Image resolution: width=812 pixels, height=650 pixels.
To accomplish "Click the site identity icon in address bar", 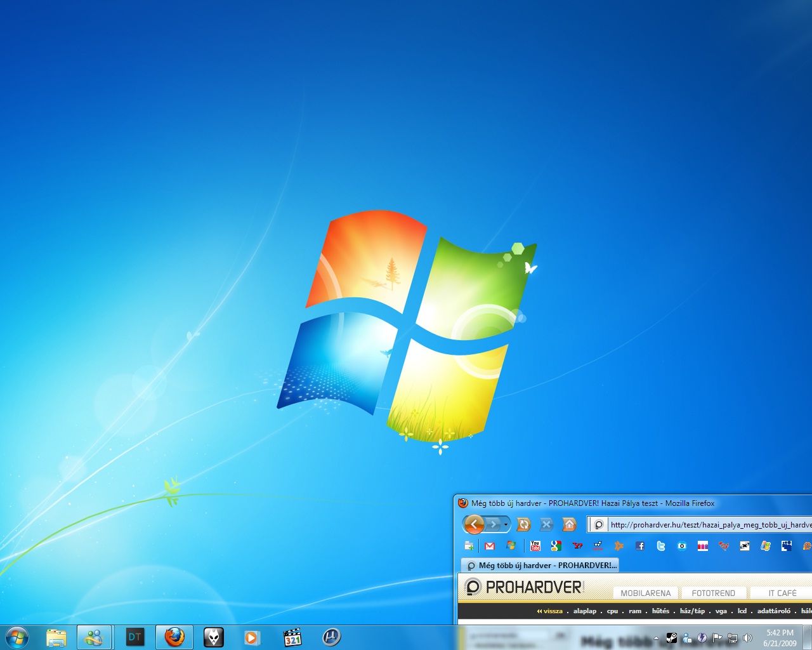I will pos(598,525).
